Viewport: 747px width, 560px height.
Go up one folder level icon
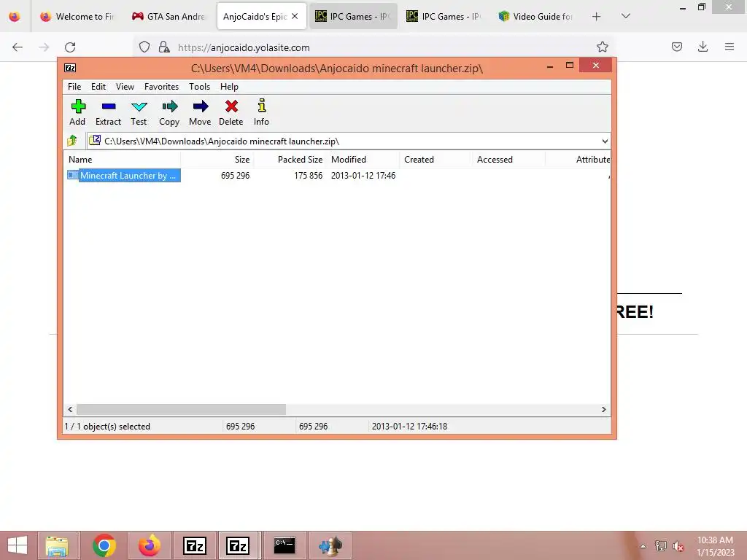pos(72,141)
